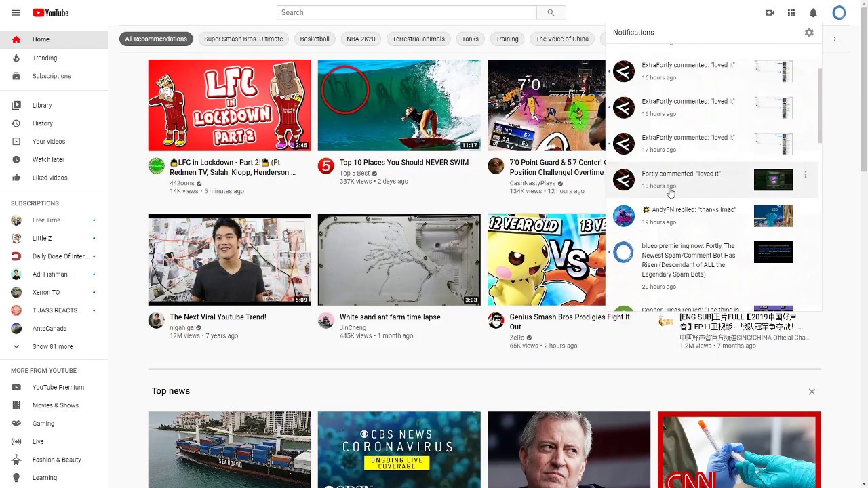
Task: Open Fashion & Beauty section
Action: pyautogui.click(x=54, y=460)
